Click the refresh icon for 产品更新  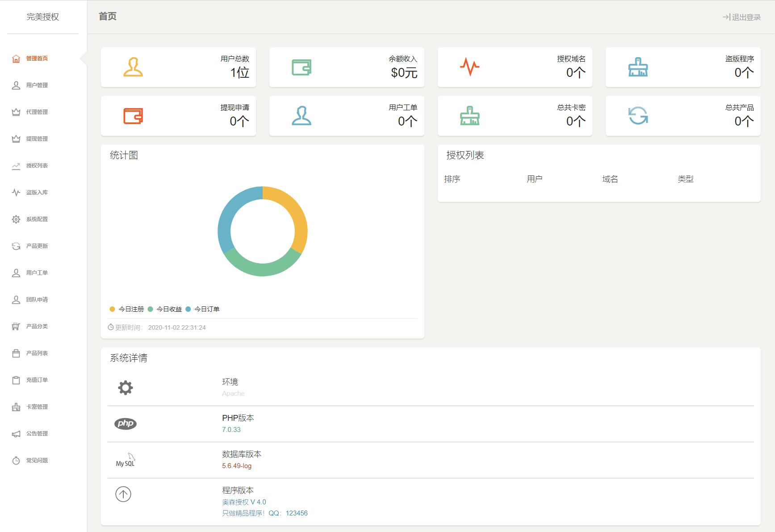pos(16,246)
